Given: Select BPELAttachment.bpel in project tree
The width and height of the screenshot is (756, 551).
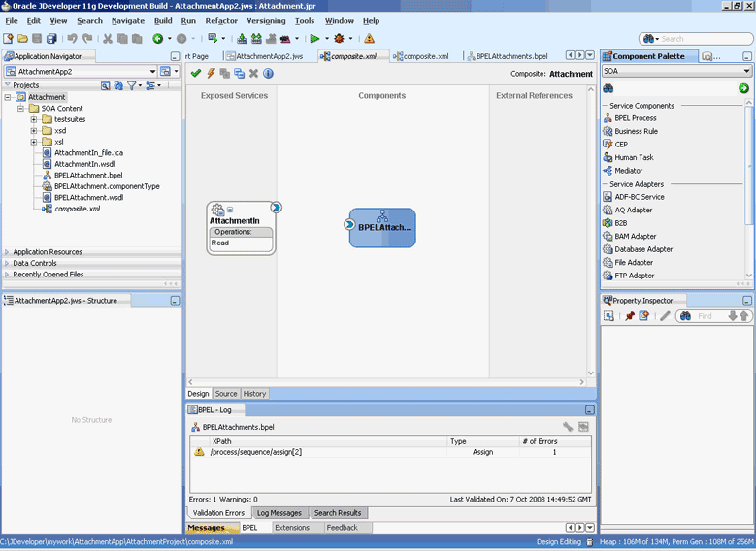Looking at the screenshot, I should click(x=87, y=176).
